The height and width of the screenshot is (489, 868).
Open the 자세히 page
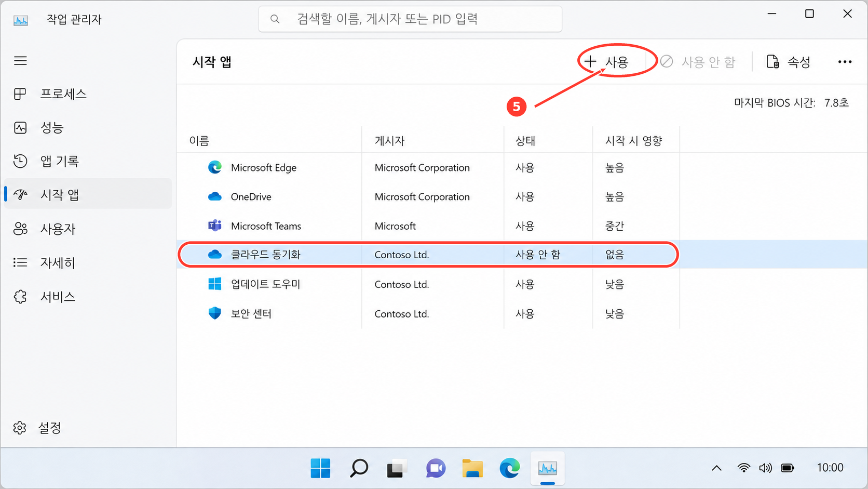[x=87, y=262]
